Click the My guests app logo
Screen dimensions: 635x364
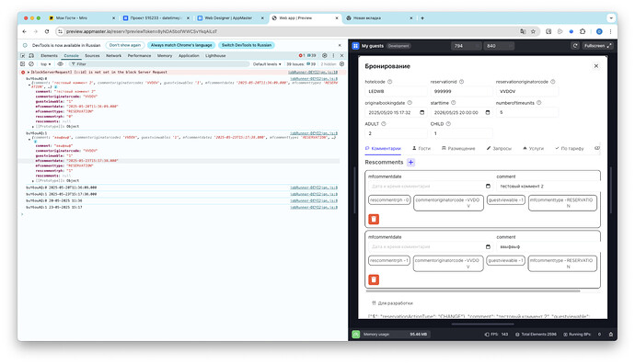(355, 46)
